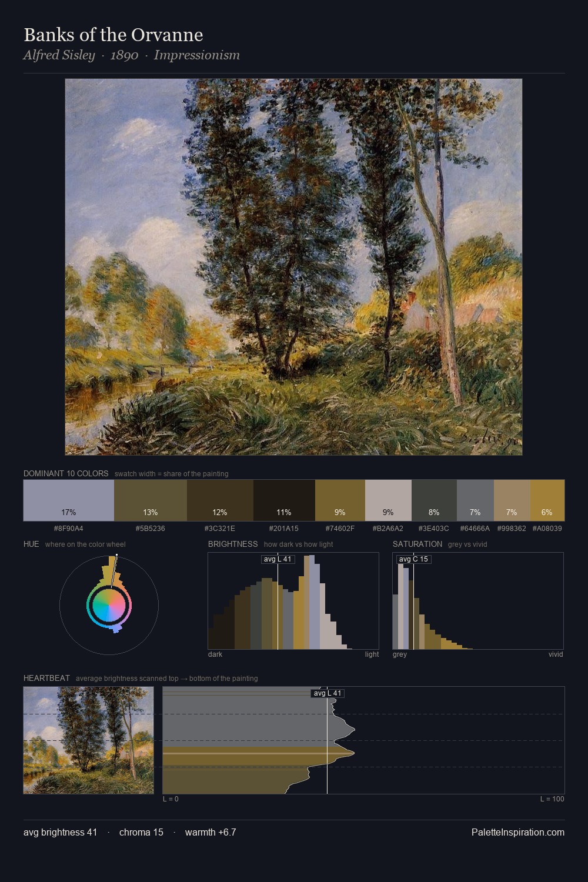Click the avg brightness 41 footer stat

pyautogui.click(x=60, y=832)
